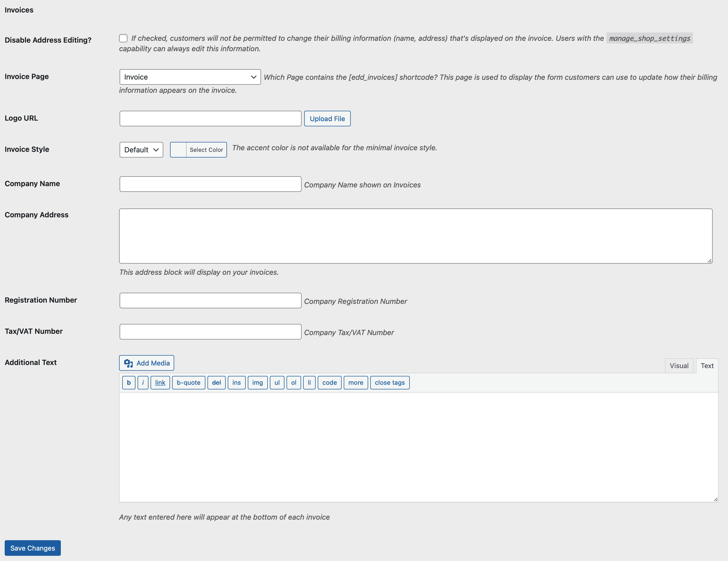
Task: Click the manage_shop_settings code text
Action: [649, 38]
